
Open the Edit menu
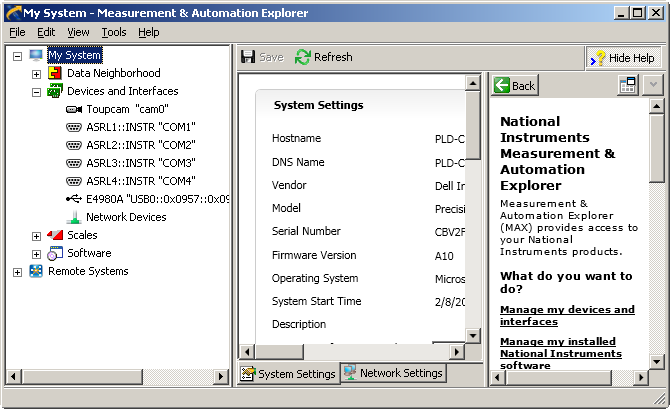click(x=46, y=32)
